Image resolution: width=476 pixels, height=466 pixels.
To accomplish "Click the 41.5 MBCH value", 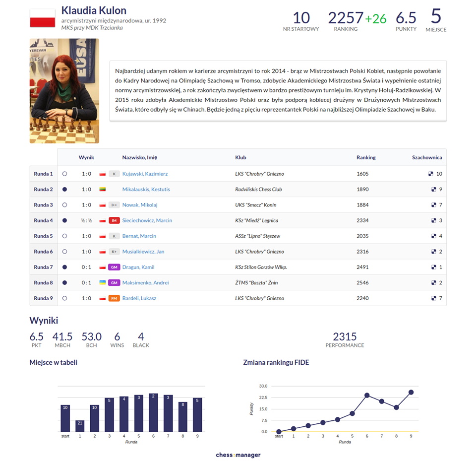I will 62,336.
